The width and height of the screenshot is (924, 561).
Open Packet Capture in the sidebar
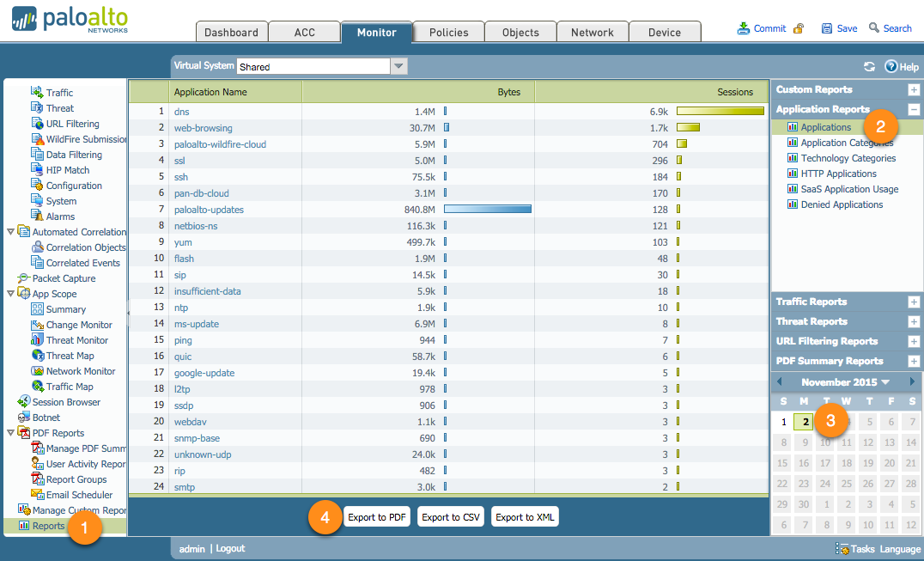pos(64,278)
